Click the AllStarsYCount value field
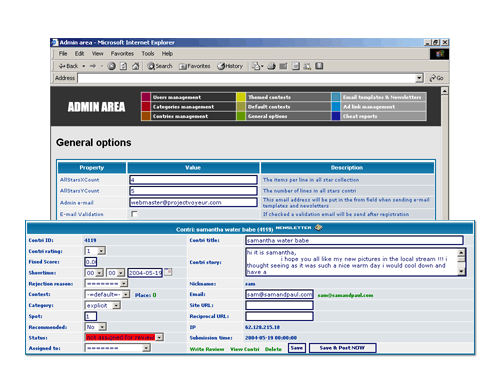Viewport: 500px width, 375px height. coord(193,191)
